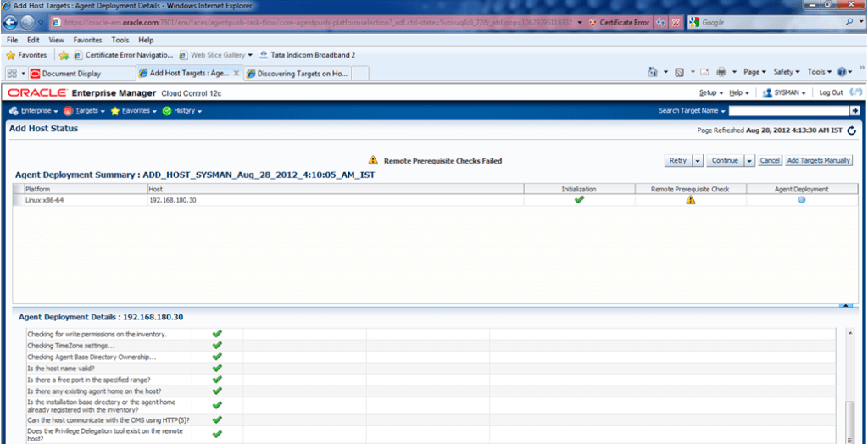Image resolution: width=868 pixels, height=444 pixels.
Task: Click the Add Targets Manually button
Action: click(x=819, y=160)
